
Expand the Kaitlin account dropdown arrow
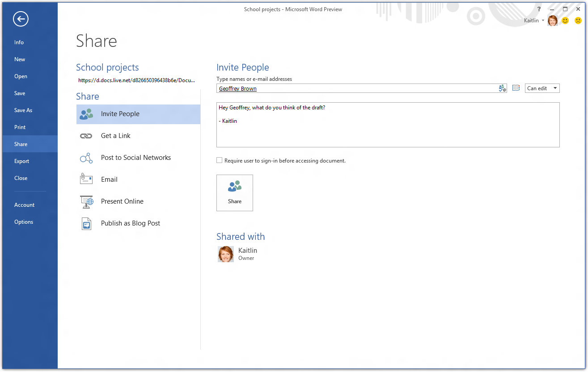pos(543,21)
